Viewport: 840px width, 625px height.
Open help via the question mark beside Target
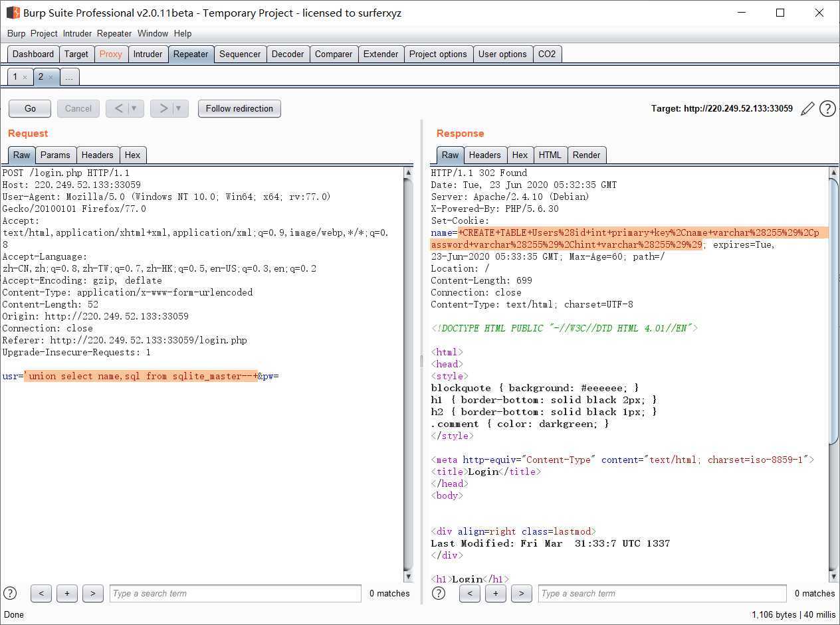[x=827, y=108]
